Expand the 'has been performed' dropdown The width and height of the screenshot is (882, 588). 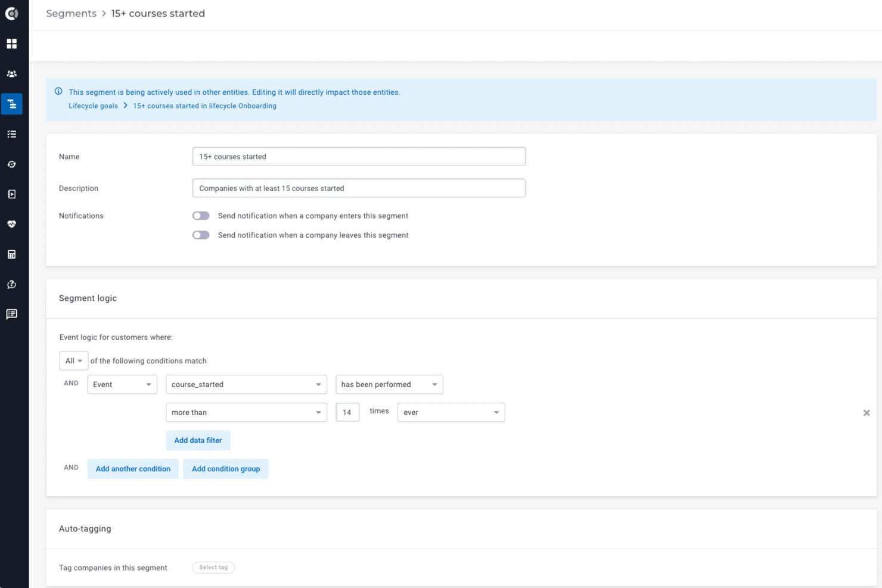click(389, 384)
